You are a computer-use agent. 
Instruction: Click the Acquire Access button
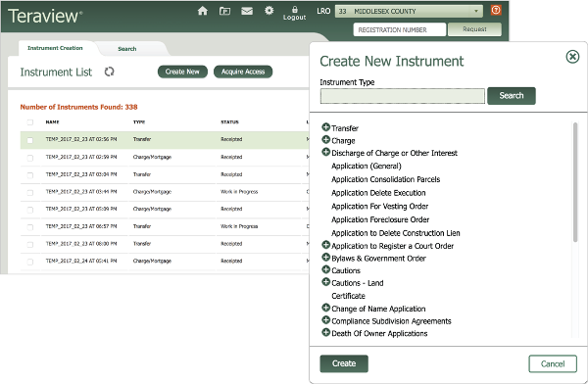pos(243,72)
